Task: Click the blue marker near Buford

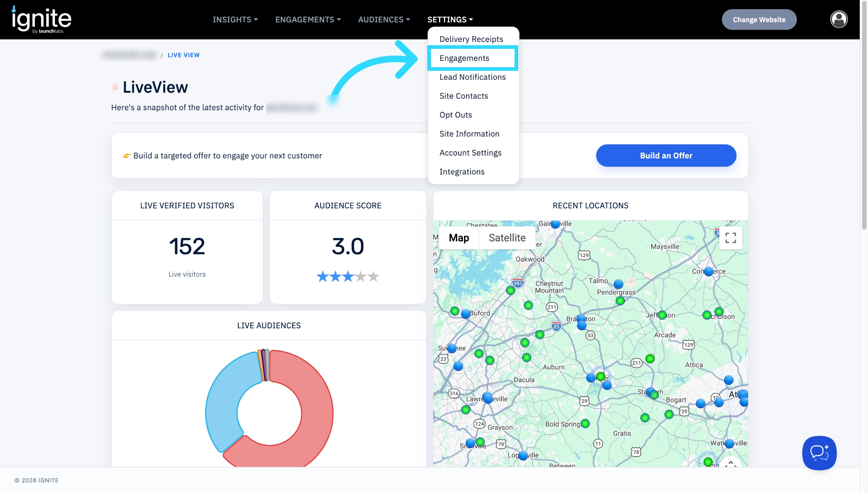Action: tap(465, 314)
